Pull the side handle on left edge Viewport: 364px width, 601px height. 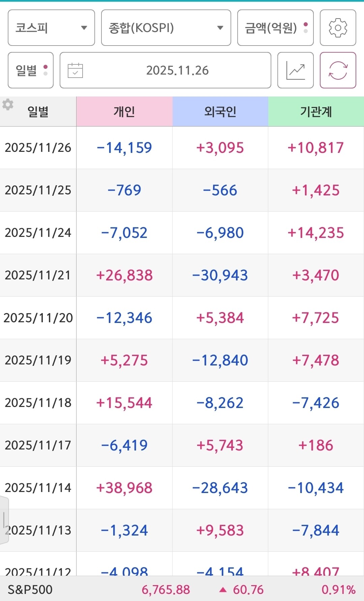click(4, 520)
